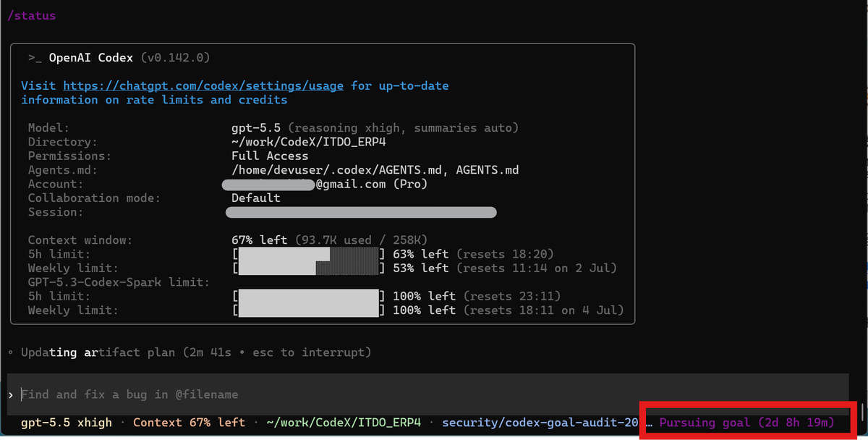868x440 pixels.
Task: Click '~/work/CodeX/ITDO_ERP4' in the Directory row
Action: [x=309, y=142]
